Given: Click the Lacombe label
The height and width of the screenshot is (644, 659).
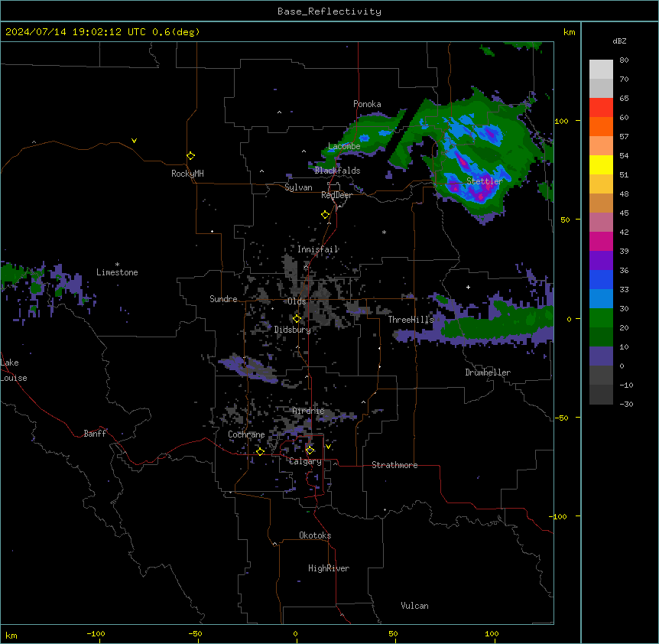Looking at the screenshot, I should coord(344,146).
